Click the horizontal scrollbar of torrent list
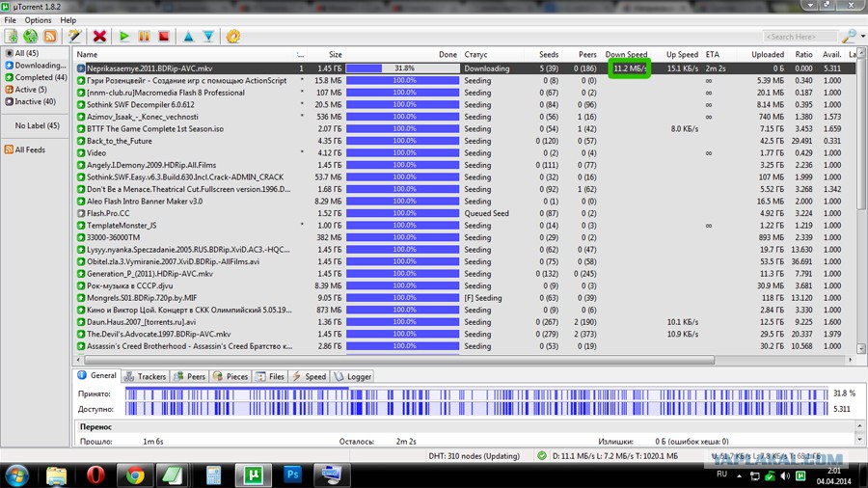The image size is (868, 488). [x=399, y=360]
